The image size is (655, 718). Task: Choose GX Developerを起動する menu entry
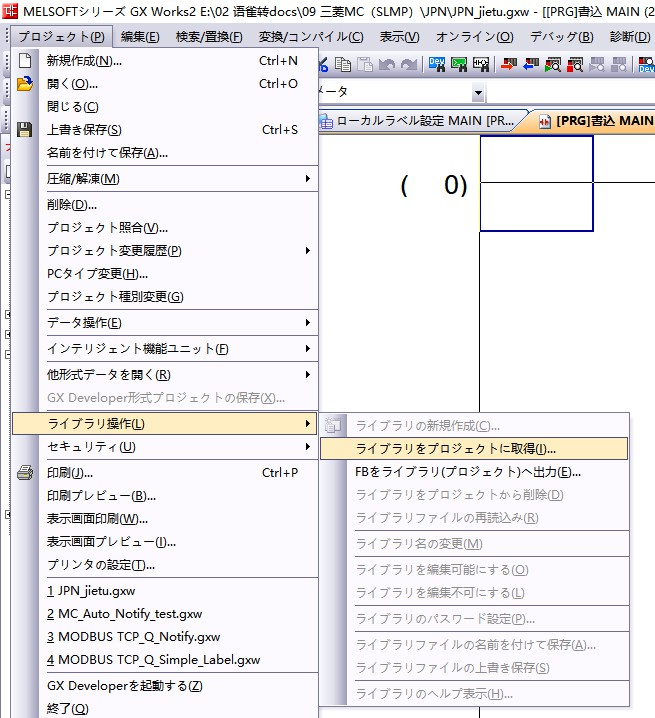pyautogui.click(x=165, y=685)
